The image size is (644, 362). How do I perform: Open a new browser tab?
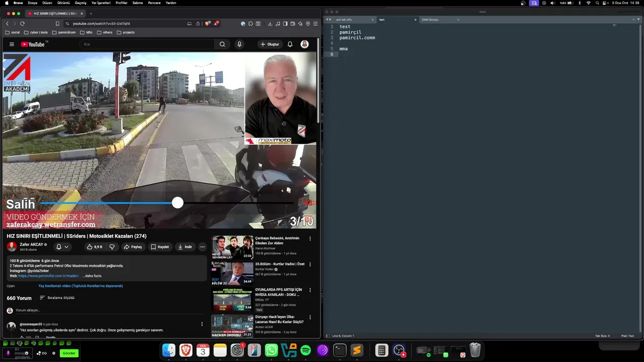[91, 14]
